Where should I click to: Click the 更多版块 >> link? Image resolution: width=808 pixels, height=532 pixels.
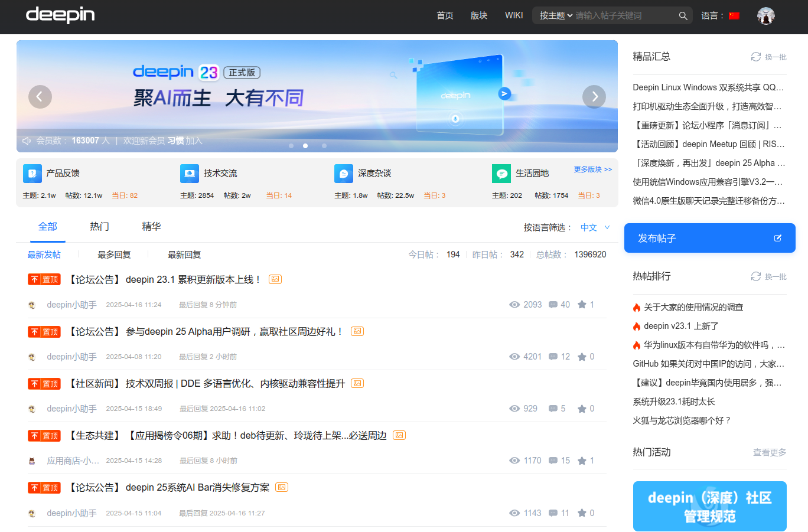(593, 169)
